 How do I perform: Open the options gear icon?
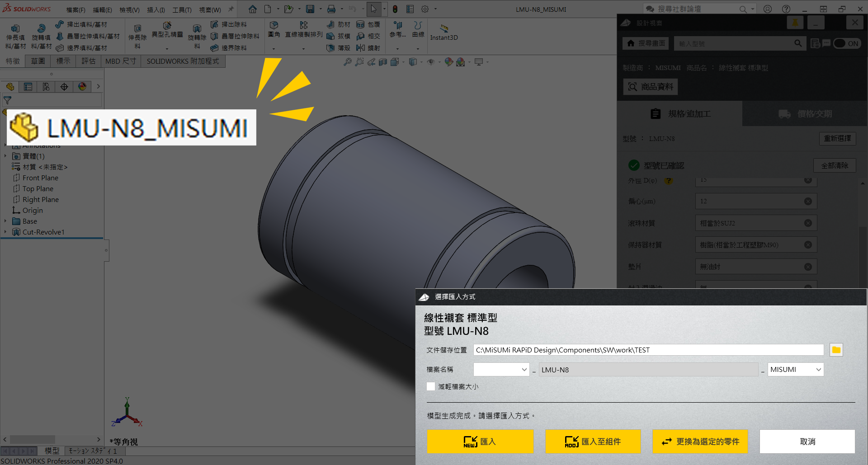[425, 9]
